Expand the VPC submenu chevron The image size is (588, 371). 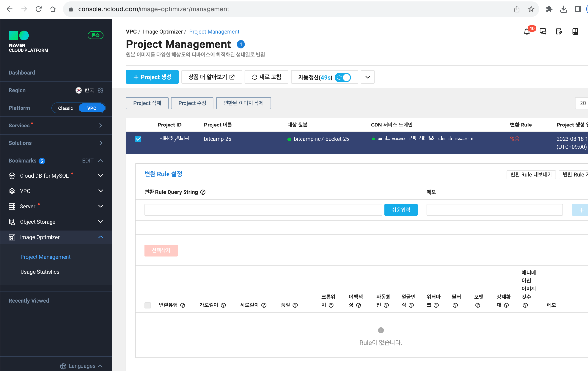101,191
